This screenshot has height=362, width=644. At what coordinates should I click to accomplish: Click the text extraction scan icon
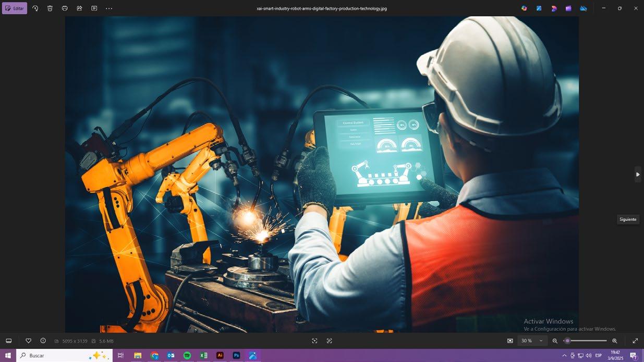pyautogui.click(x=330, y=341)
